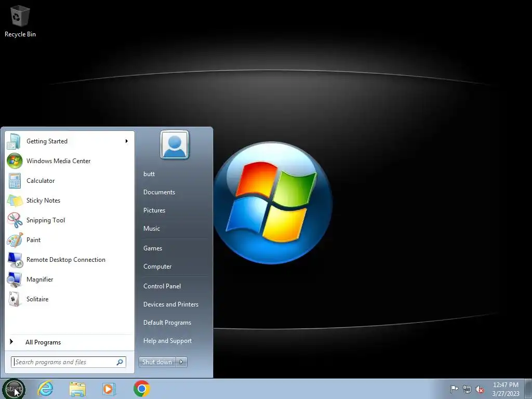Open the Paint palette icon
The width and height of the screenshot is (532, 399).
pyautogui.click(x=15, y=240)
